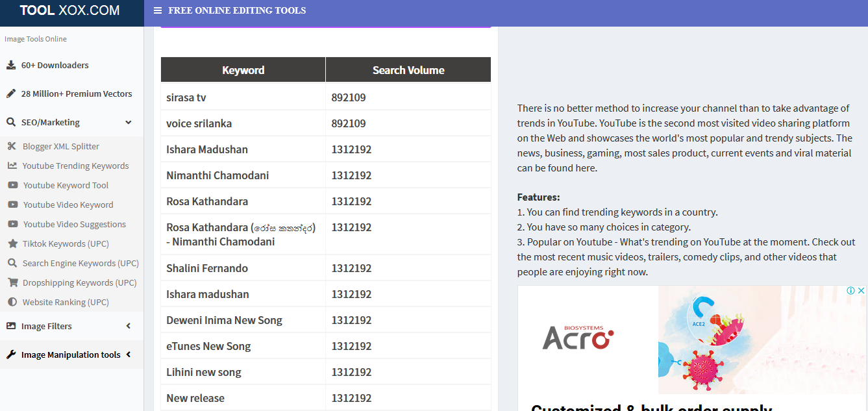The height and width of the screenshot is (411, 868).
Task: Click the picture icon beside Image Filters
Action: pyautogui.click(x=11, y=326)
